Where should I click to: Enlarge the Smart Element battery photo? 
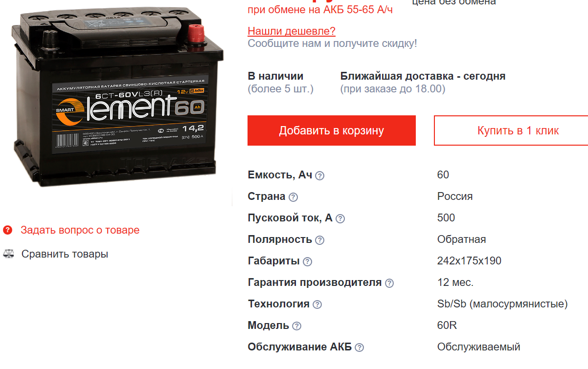coord(116,99)
